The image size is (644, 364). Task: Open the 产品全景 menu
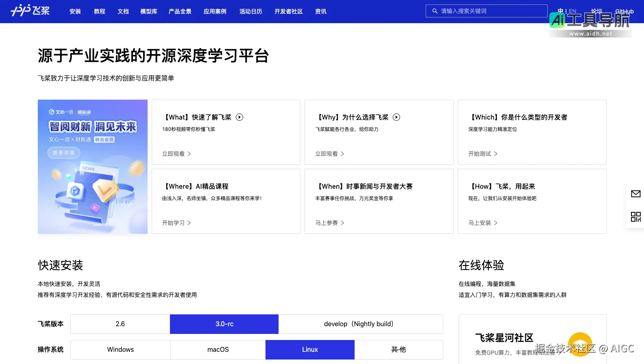[180, 11]
